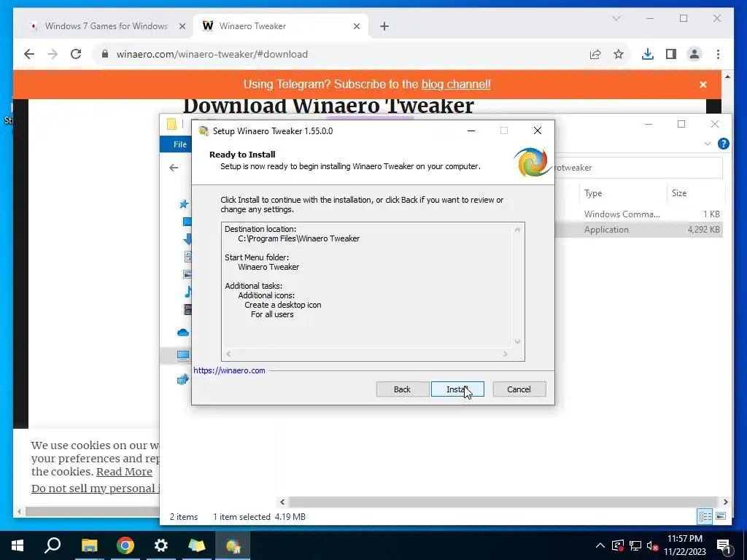Dismiss the orange Telegram banner
The image size is (747, 560).
(703, 85)
